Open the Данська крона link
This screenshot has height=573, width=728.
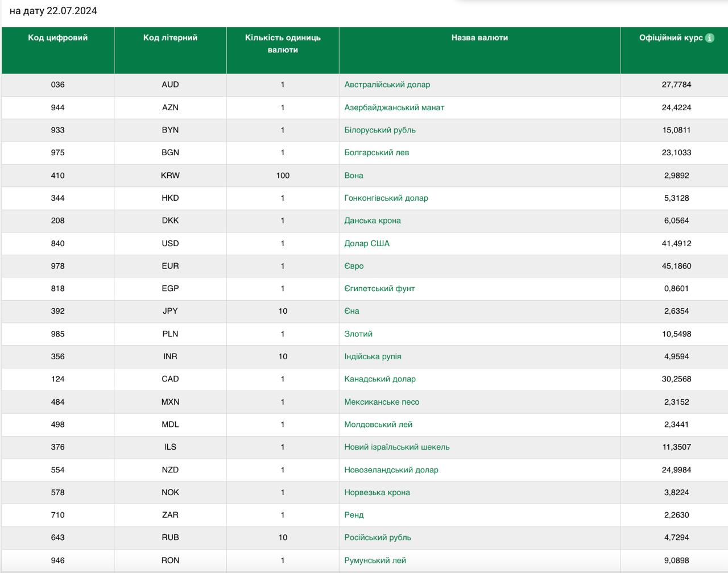coord(372,221)
